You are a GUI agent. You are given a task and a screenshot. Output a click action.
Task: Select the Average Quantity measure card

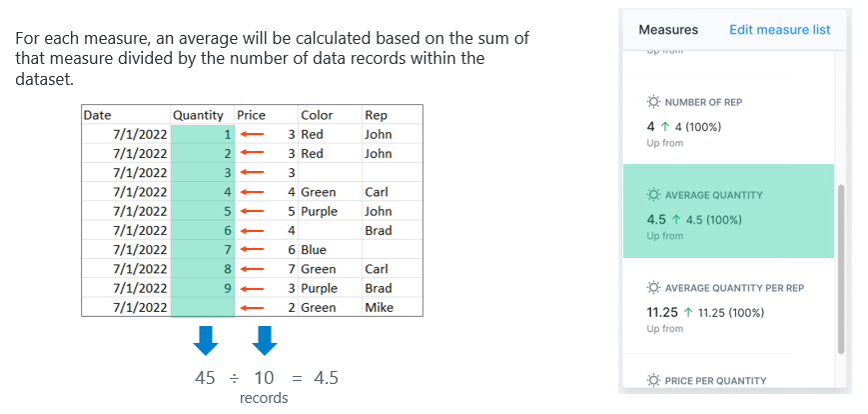[728, 212]
